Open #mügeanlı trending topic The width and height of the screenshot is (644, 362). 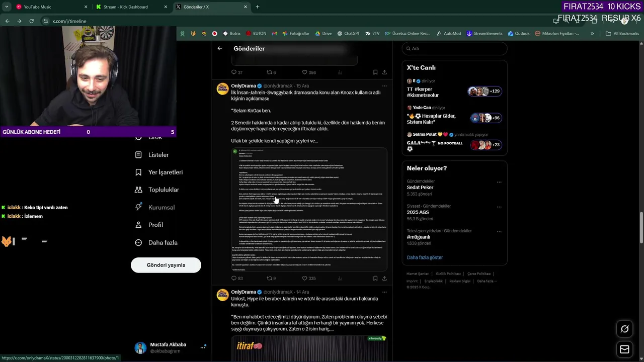click(419, 237)
